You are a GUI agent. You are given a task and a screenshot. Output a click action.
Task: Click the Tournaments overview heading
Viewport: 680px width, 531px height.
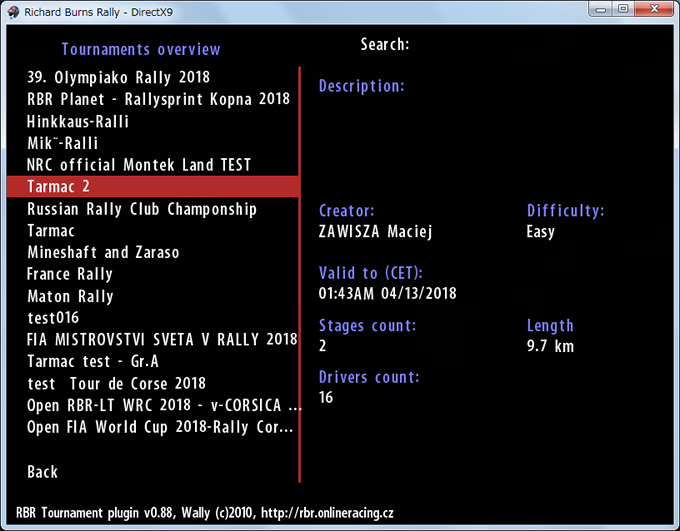click(x=141, y=49)
